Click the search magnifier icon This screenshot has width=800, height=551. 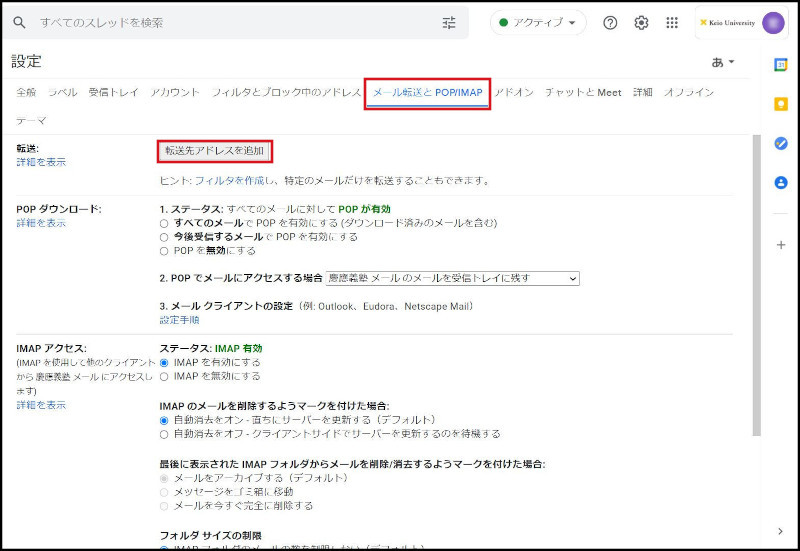(x=19, y=22)
